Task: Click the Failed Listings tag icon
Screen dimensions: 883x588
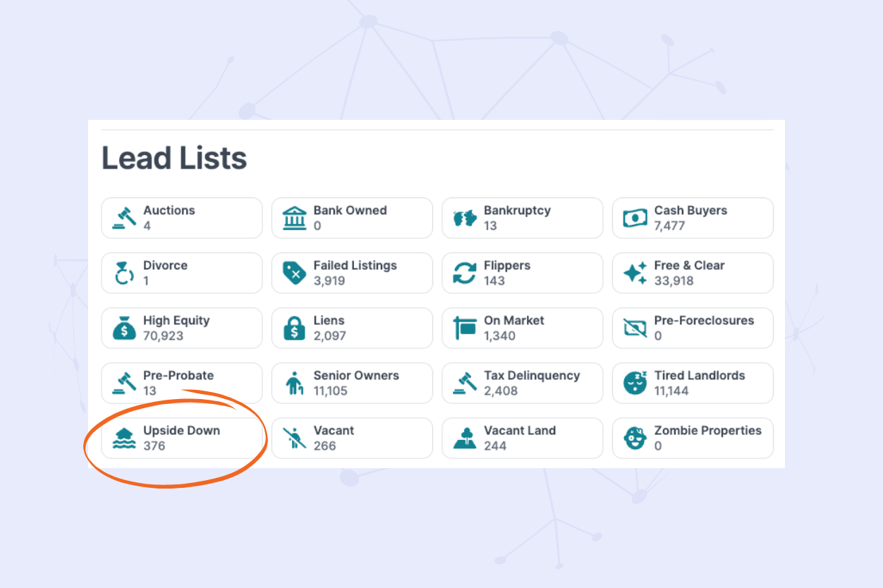Action: (294, 273)
